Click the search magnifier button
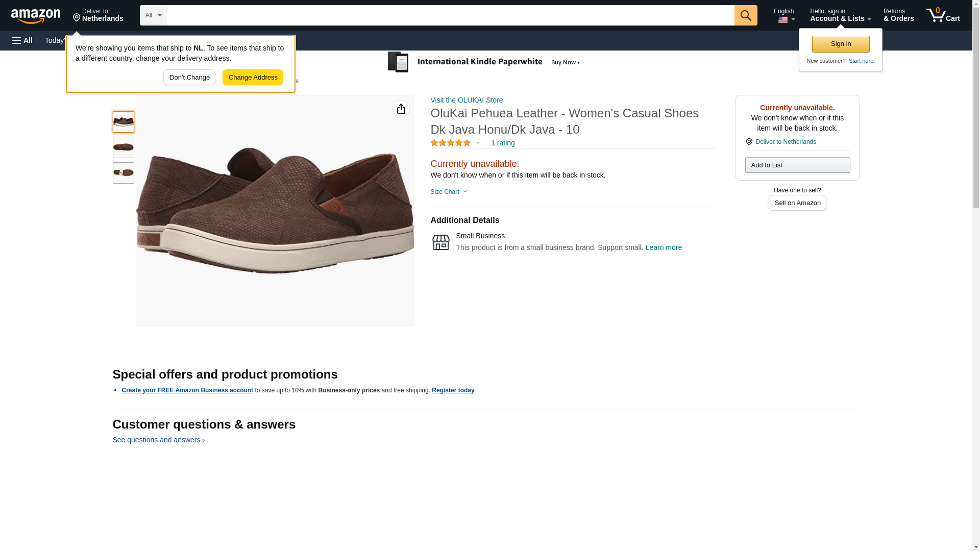Image resolution: width=980 pixels, height=551 pixels. pos(745,15)
